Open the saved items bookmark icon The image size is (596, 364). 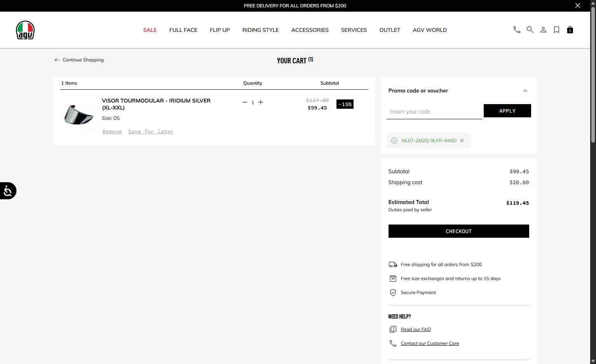556,30
